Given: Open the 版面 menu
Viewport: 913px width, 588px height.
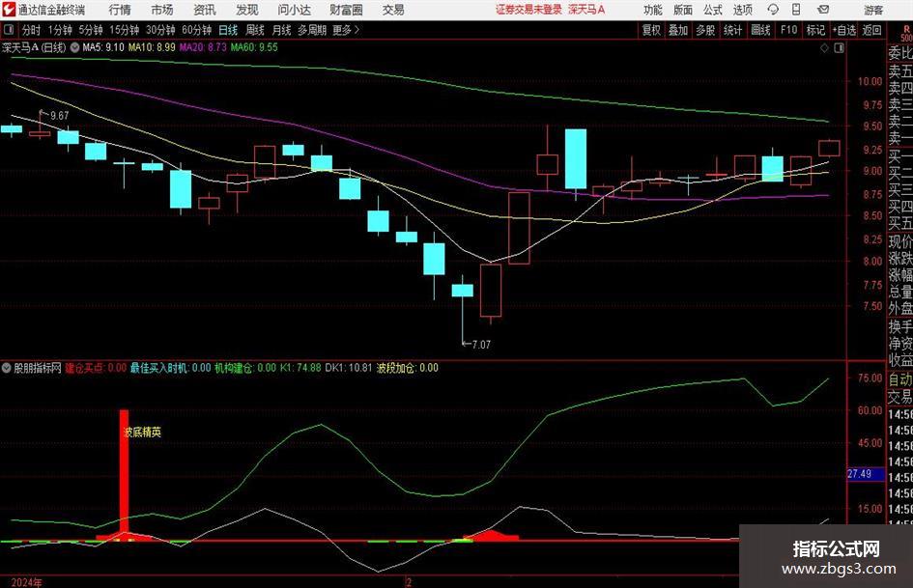Looking at the screenshot, I should pos(682,10).
